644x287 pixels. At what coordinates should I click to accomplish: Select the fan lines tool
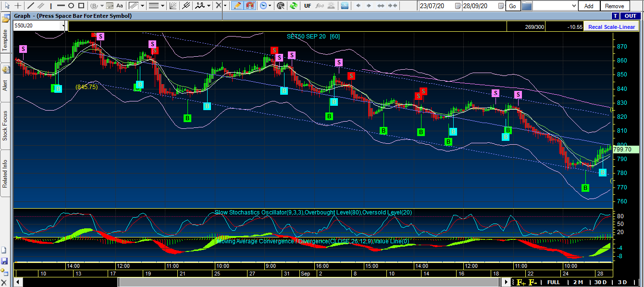[x=173, y=6]
